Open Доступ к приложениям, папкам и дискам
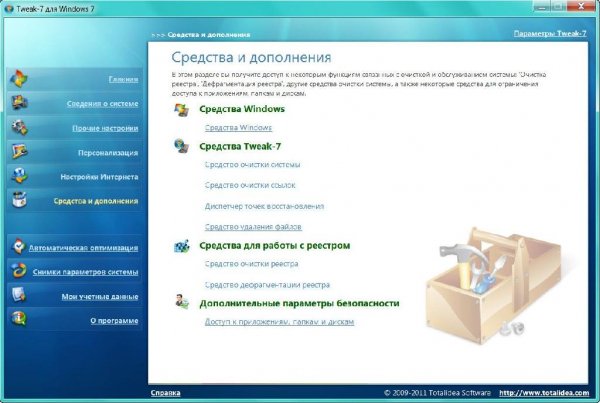600x403 pixels. (279, 322)
